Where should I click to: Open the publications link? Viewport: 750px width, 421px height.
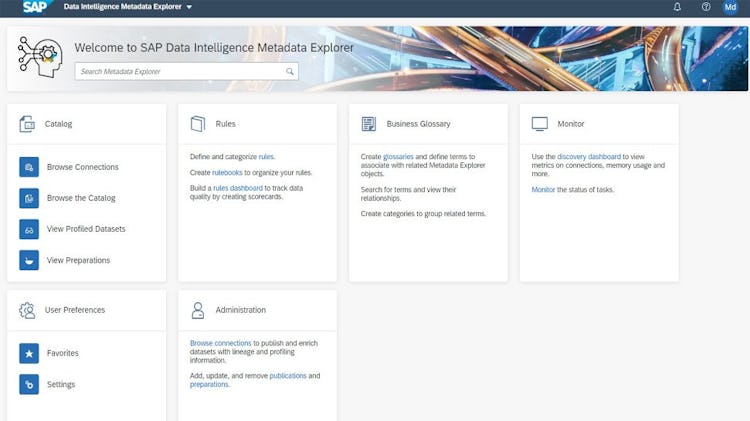tap(288, 376)
